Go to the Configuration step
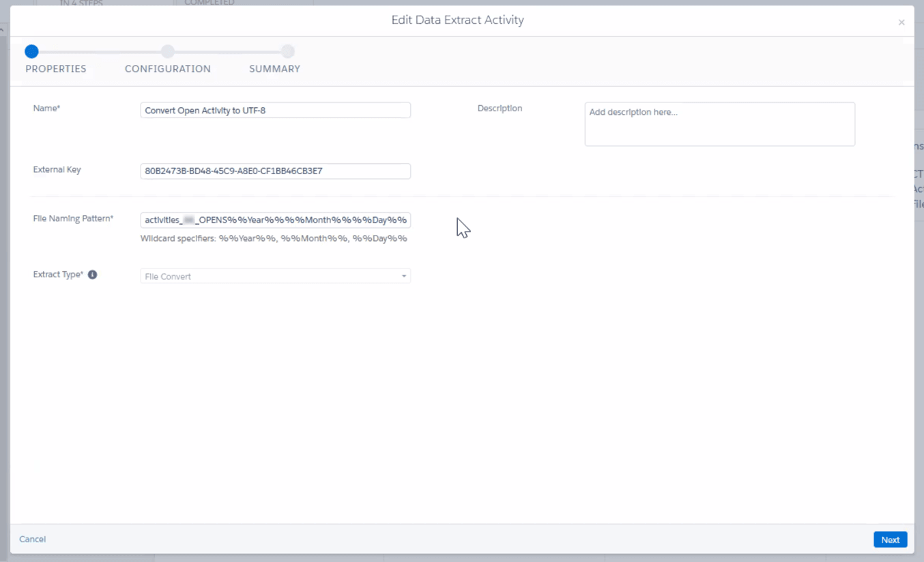This screenshot has height=562, width=924. [168, 69]
